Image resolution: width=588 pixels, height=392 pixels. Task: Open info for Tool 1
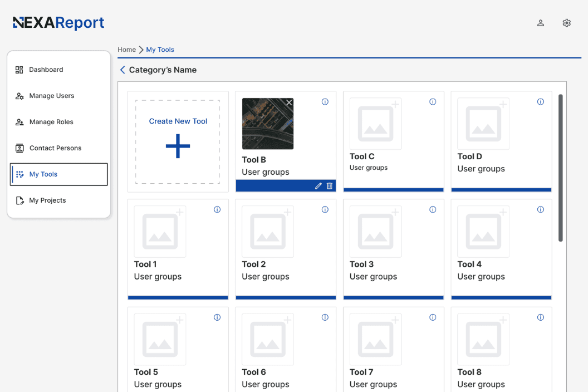(217, 209)
